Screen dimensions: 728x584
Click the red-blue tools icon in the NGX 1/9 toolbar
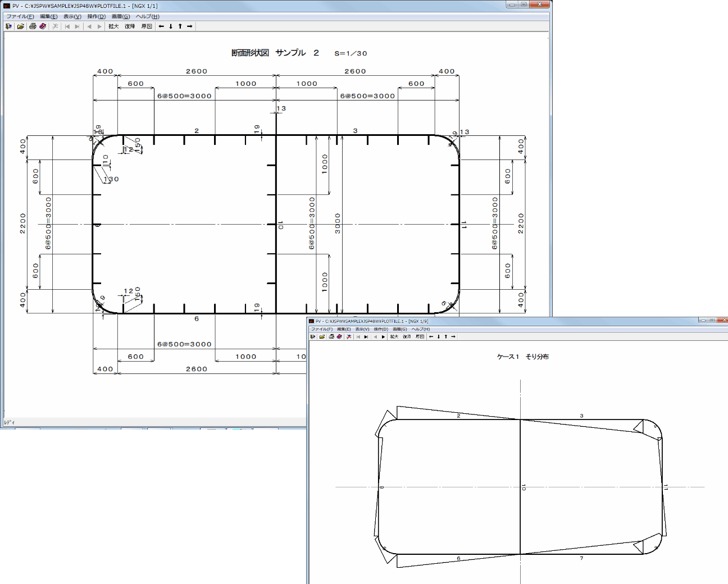coord(349,337)
